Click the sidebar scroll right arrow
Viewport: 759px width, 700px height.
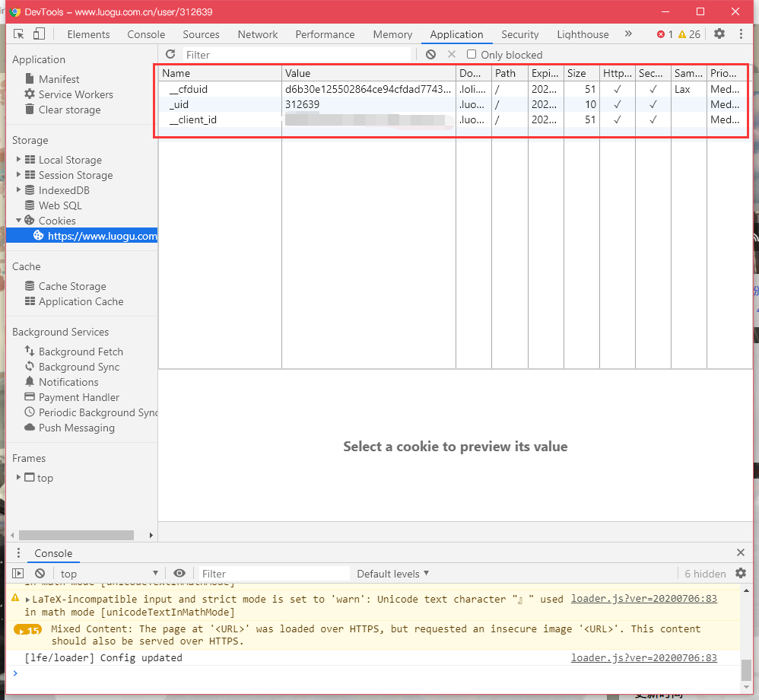[151, 535]
